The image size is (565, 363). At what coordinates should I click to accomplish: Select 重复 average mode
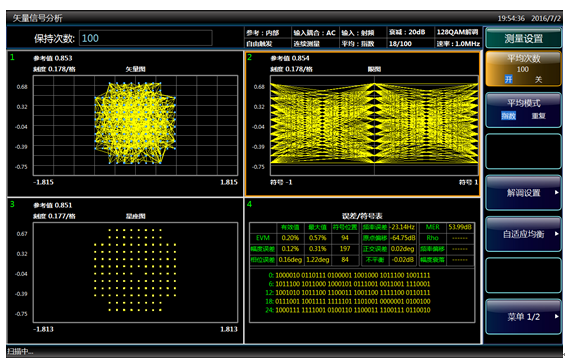(x=538, y=116)
